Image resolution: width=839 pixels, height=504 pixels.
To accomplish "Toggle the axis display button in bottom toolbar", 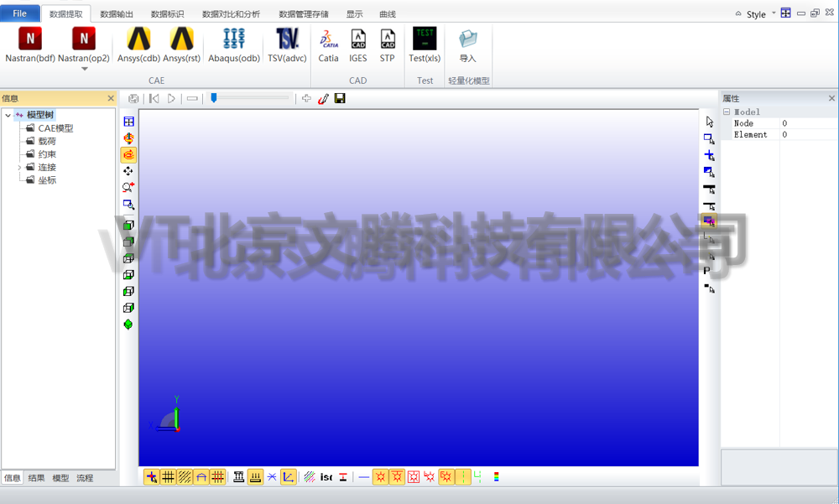I will pyautogui.click(x=289, y=476).
